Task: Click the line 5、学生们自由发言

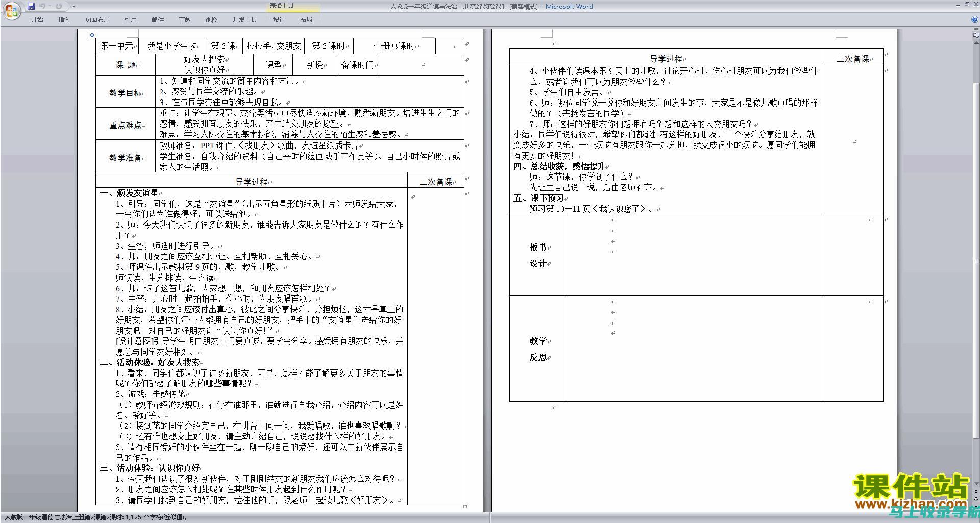Action: pyautogui.click(x=567, y=92)
